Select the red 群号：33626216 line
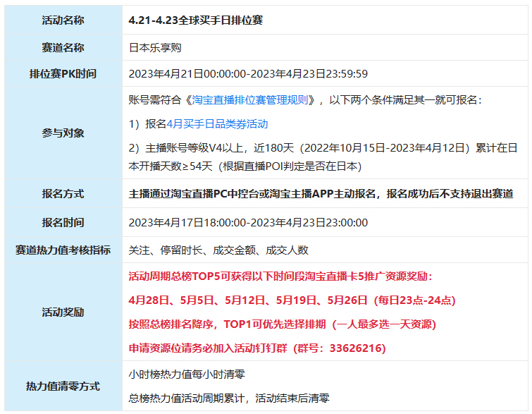532x414 pixels. pyautogui.click(x=257, y=348)
